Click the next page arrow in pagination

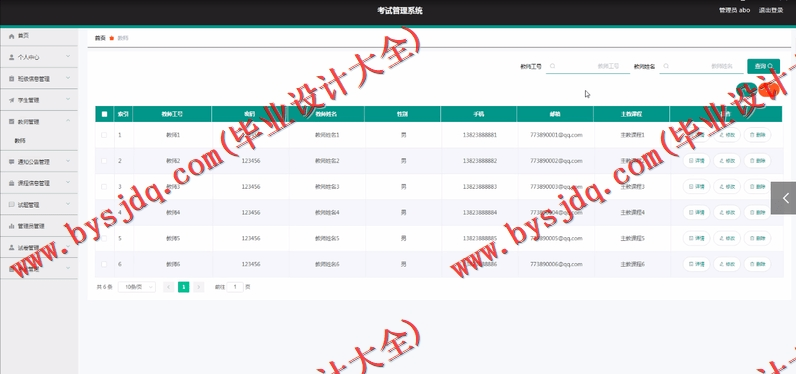[198, 287]
